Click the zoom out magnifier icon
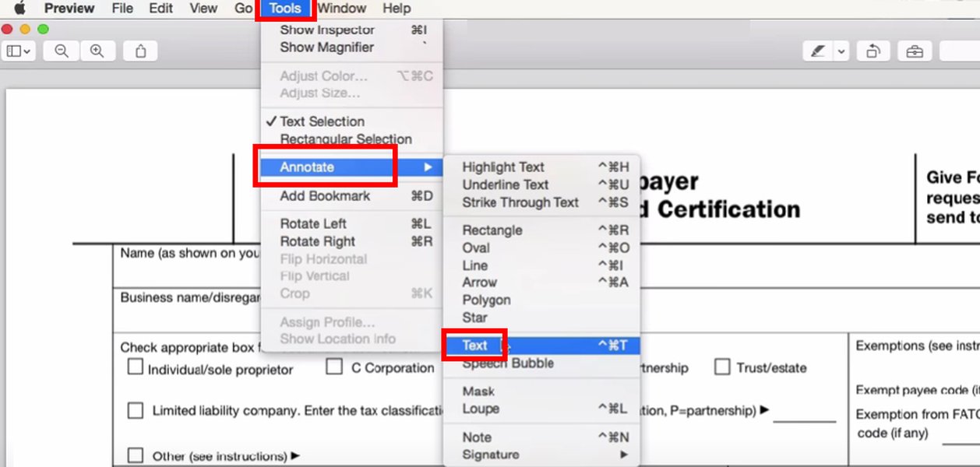The width and height of the screenshot is (980, 467). pyautogui.click(x=62, y=51)
